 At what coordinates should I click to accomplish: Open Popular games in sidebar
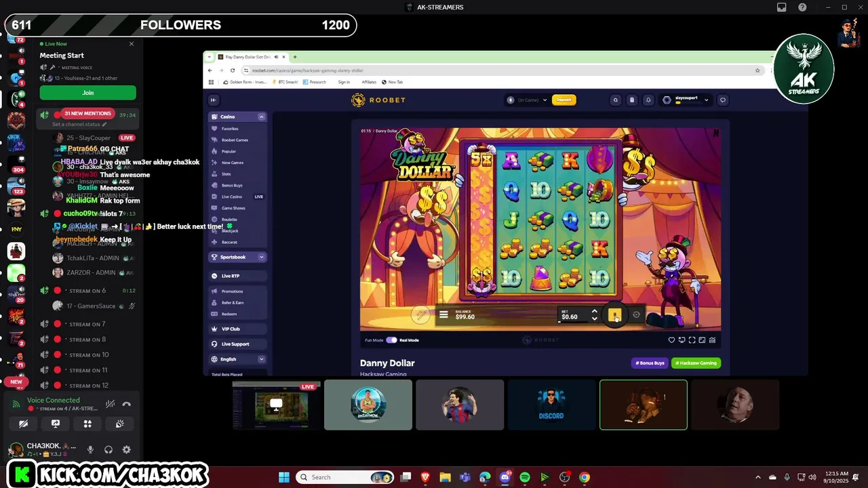point(229,151)
